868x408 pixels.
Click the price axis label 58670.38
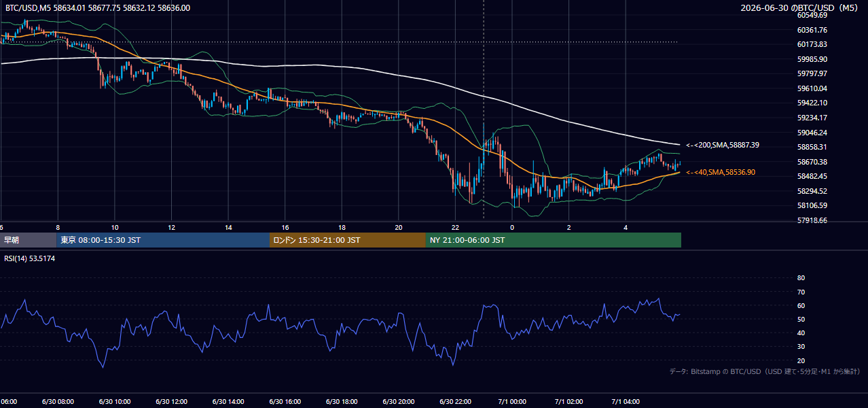(812, 162)
